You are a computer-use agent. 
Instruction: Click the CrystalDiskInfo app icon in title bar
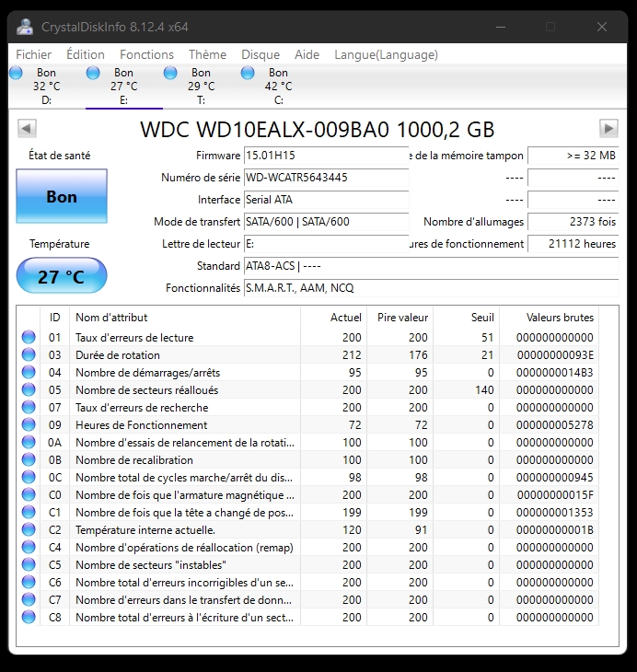26,27
